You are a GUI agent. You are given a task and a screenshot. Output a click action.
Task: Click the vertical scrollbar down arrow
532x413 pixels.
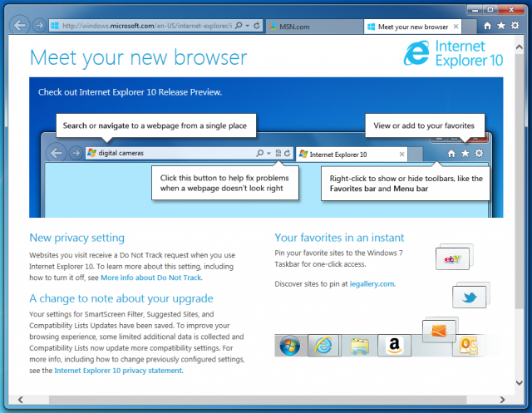(x=519, y=383)
